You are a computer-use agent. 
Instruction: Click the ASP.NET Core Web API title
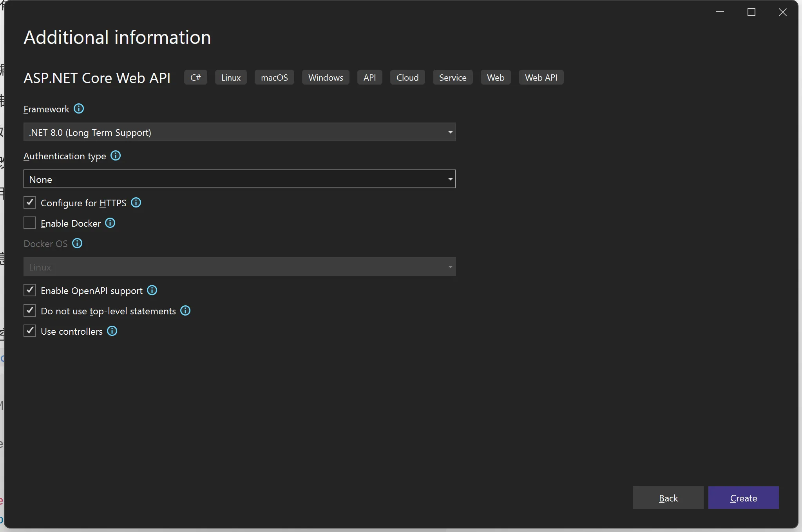[97, 78]
